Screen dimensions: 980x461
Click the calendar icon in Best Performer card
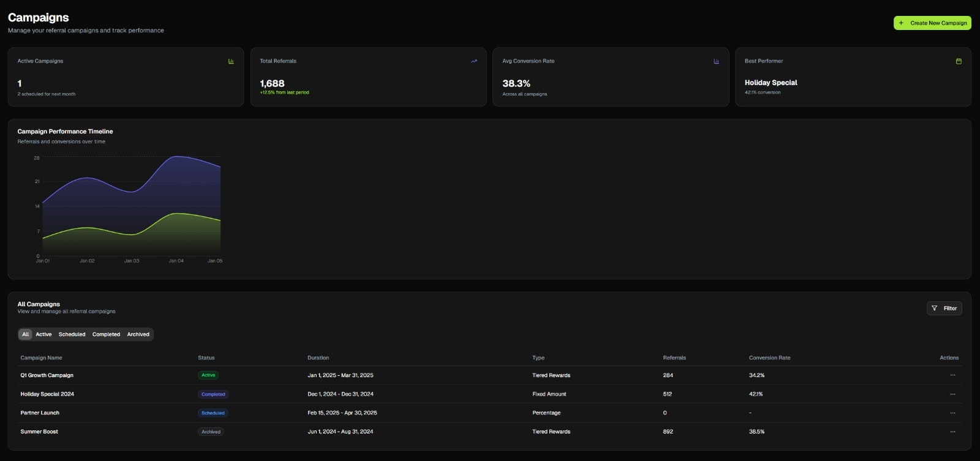tap(959, 61)
